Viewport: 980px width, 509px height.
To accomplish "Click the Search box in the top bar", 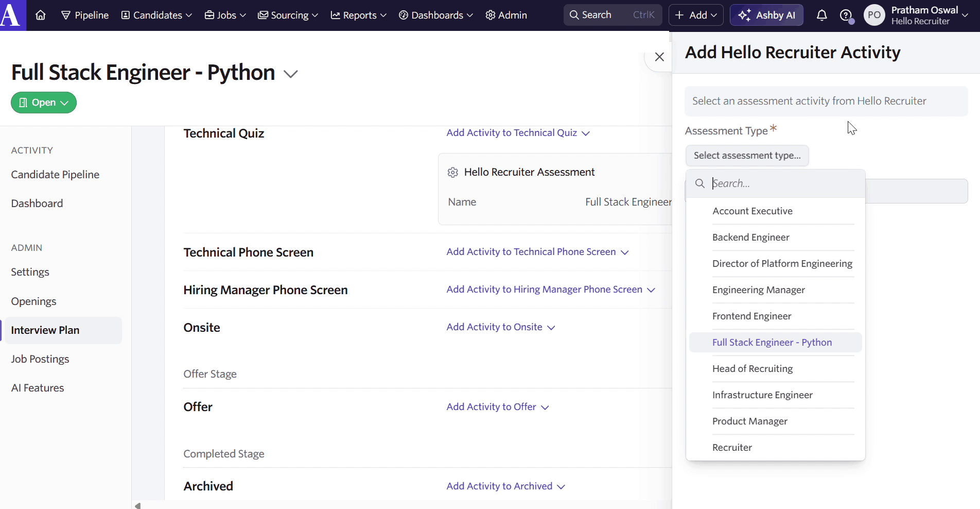I will (x=612, y=15).
